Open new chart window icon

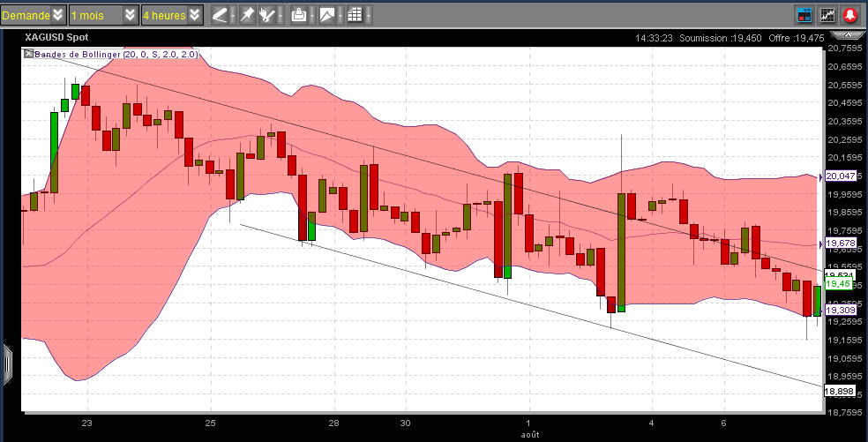click(827, 15)
